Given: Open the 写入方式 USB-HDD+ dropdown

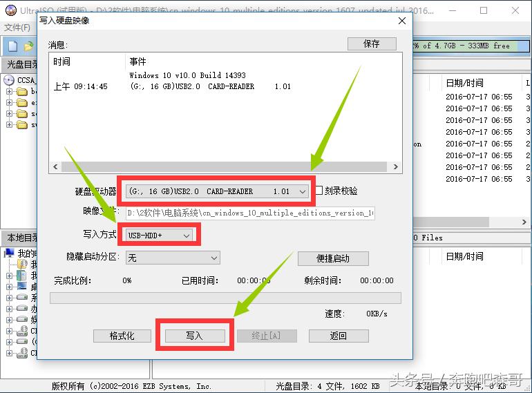Looking at the screenshot, I should click(159, 235).
